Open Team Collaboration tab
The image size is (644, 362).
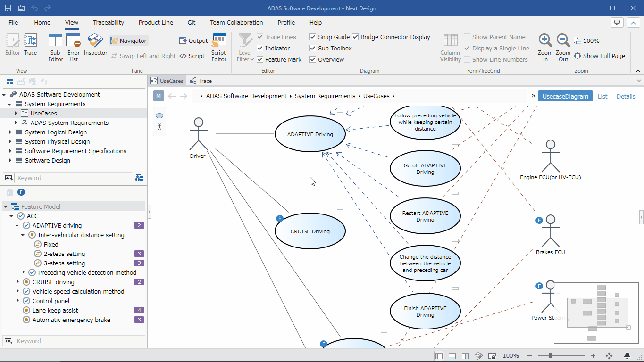point(236,22)
